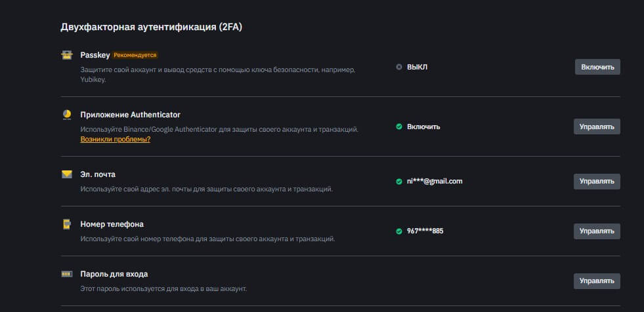Click the masked email ni***@gmail.com
The height and width of the screenshot is (312, 644).
(435, 181)
